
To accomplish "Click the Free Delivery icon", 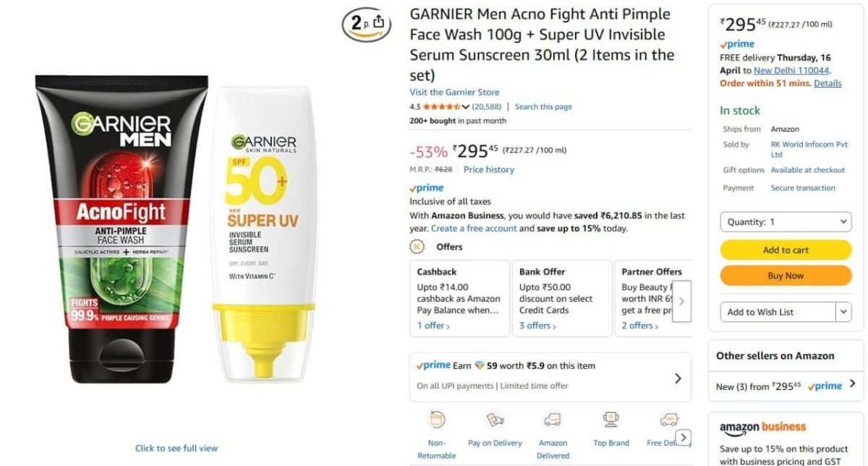I will coord(668,420).
